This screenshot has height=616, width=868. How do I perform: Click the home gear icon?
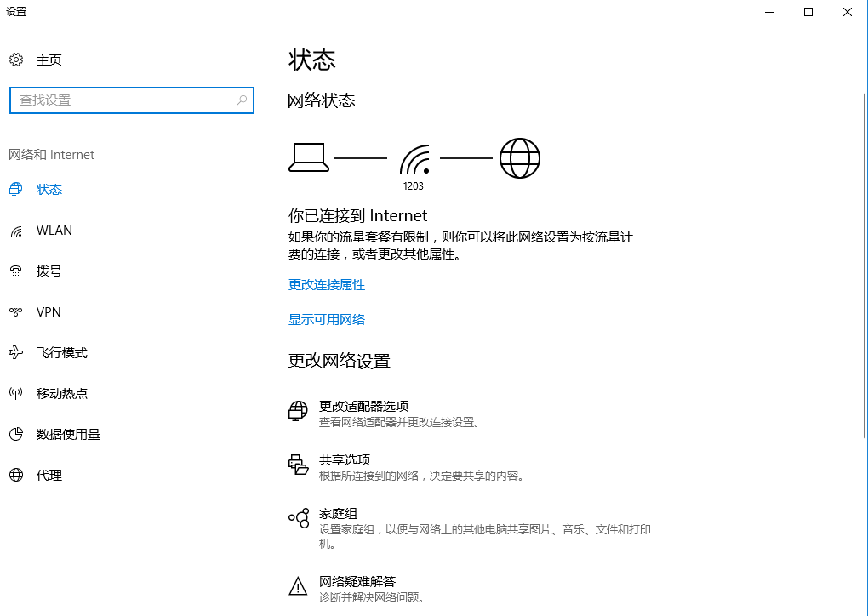tap(15, 60)
